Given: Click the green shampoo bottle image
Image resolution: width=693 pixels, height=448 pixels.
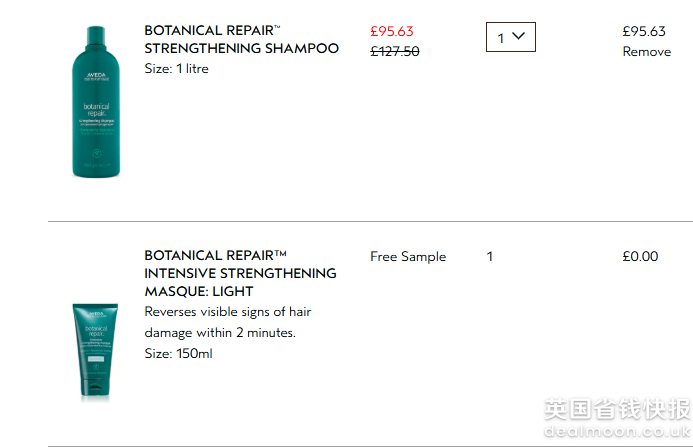Looking at the screenshot, I should tap(95, 102).
